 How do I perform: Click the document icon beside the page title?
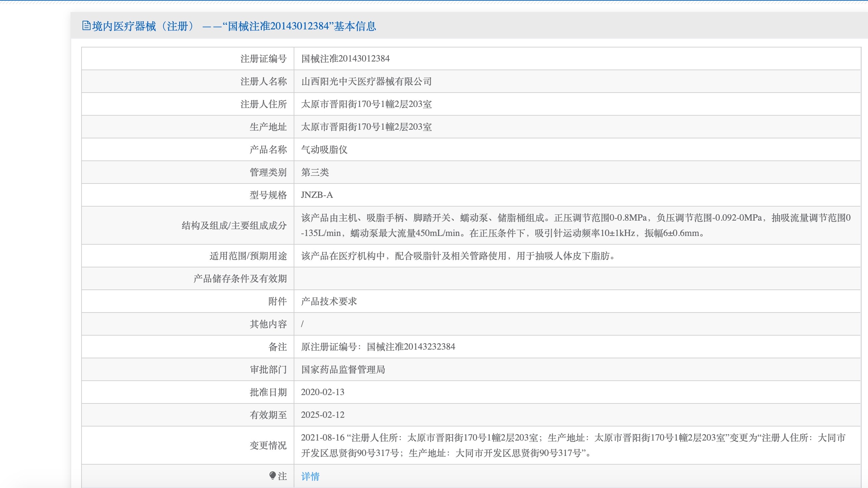tap(86, 26)
